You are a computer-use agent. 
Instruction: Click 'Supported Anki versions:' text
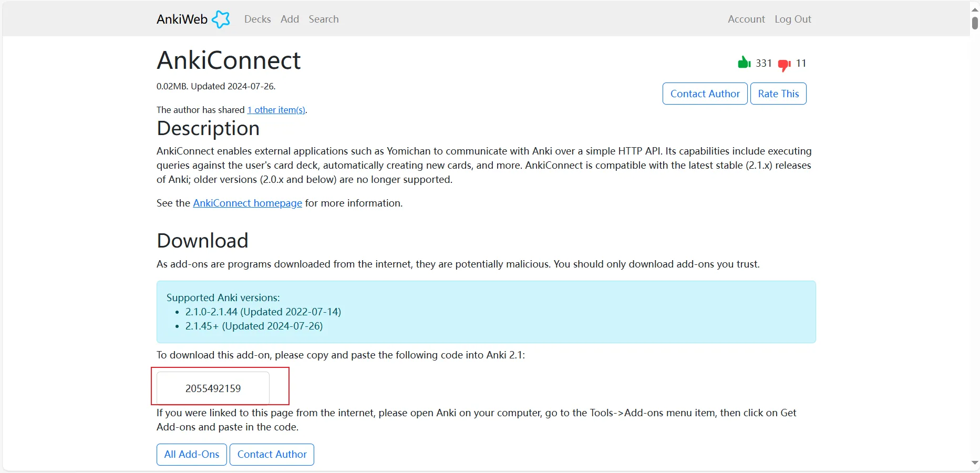[x=223, y=297]
